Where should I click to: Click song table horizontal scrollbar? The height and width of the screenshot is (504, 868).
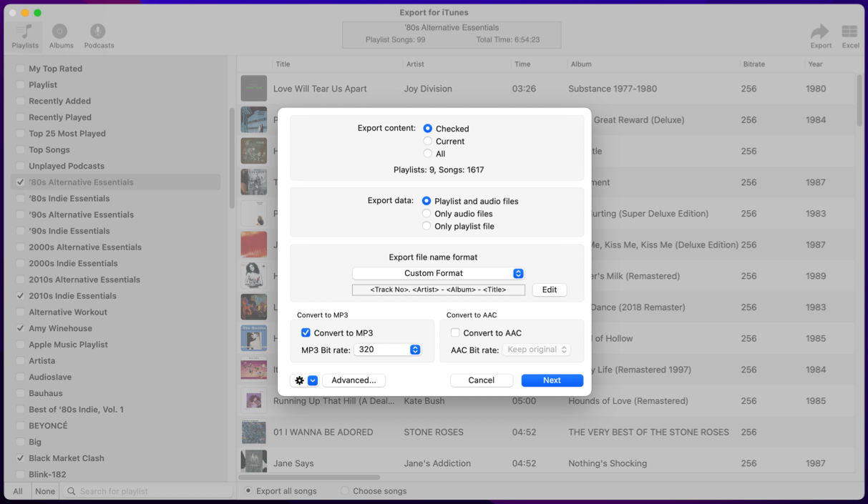[x=309, y=478]
